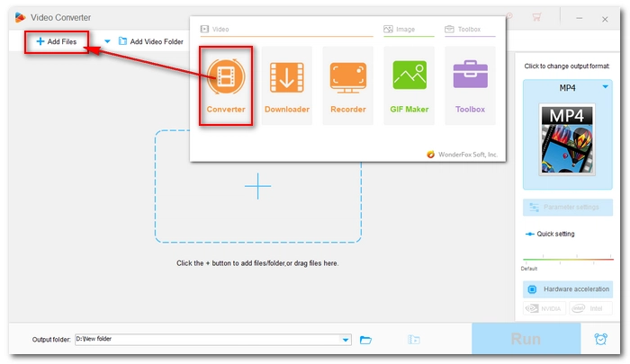Screen dimensions: 630x364
Task: Expand the output folder path dropdown
Action: [346, 340]
